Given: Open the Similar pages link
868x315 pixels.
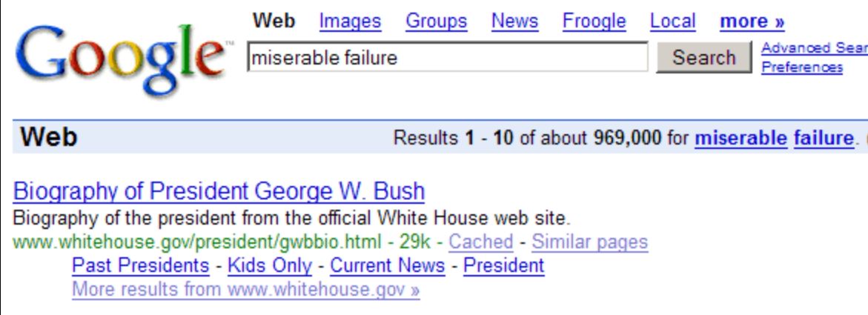Looking at the screenshot, I should tap(589, 242).
